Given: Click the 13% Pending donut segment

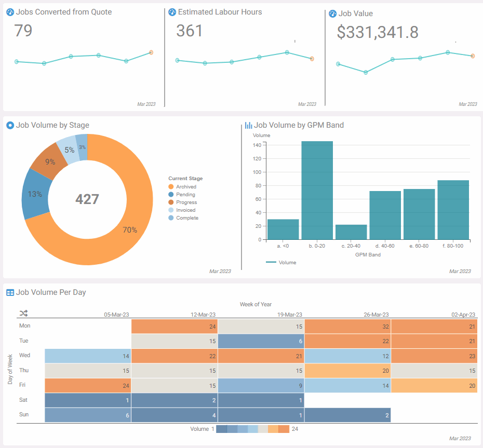Looking at the screenshot, I should click(35, 194).
